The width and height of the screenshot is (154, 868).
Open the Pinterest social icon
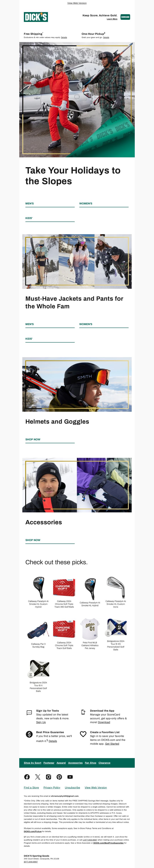[x=59, y=777]
